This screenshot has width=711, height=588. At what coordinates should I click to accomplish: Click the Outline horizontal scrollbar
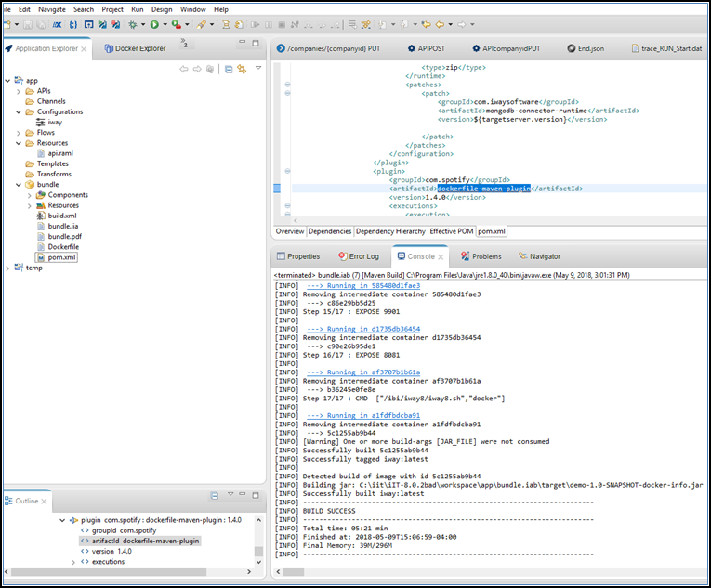(x=128, y=572)
